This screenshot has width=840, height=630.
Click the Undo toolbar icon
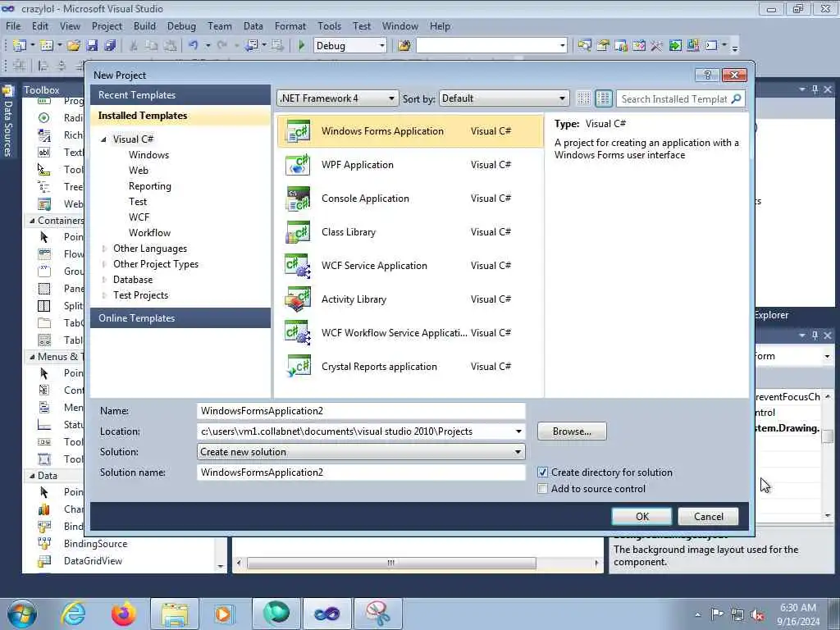click(x=194, y=46)
